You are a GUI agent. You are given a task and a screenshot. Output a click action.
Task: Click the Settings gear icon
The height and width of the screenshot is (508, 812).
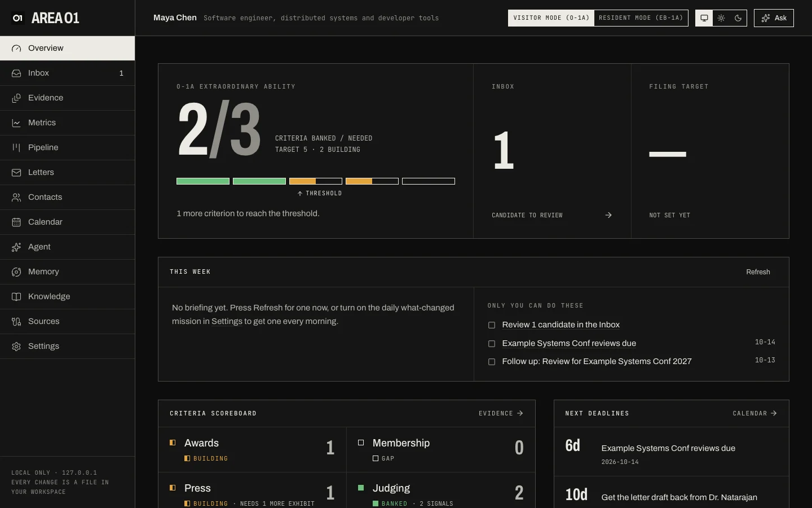(x=16, y=347)
